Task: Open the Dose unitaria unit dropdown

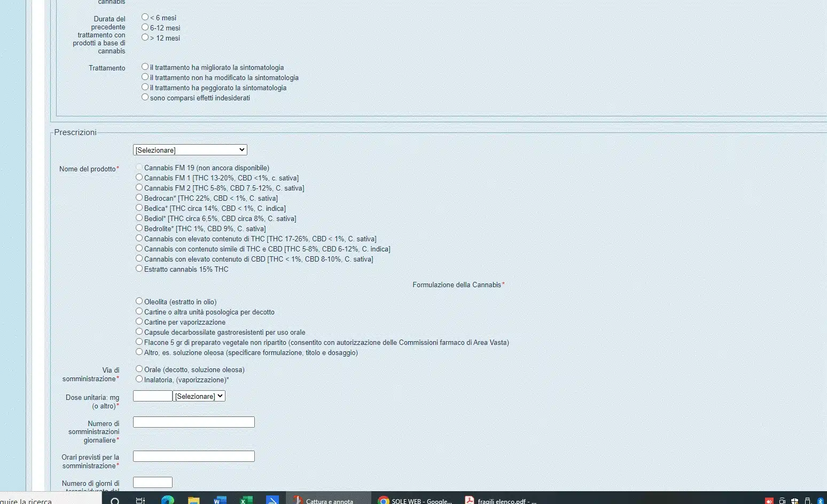Action: coord(199,396)
